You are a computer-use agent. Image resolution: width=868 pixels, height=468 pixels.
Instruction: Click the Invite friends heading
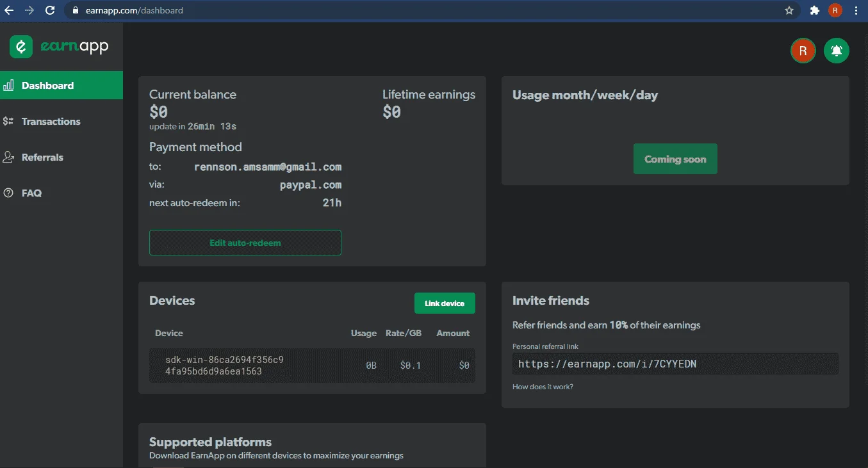click(x=551, y=300)
